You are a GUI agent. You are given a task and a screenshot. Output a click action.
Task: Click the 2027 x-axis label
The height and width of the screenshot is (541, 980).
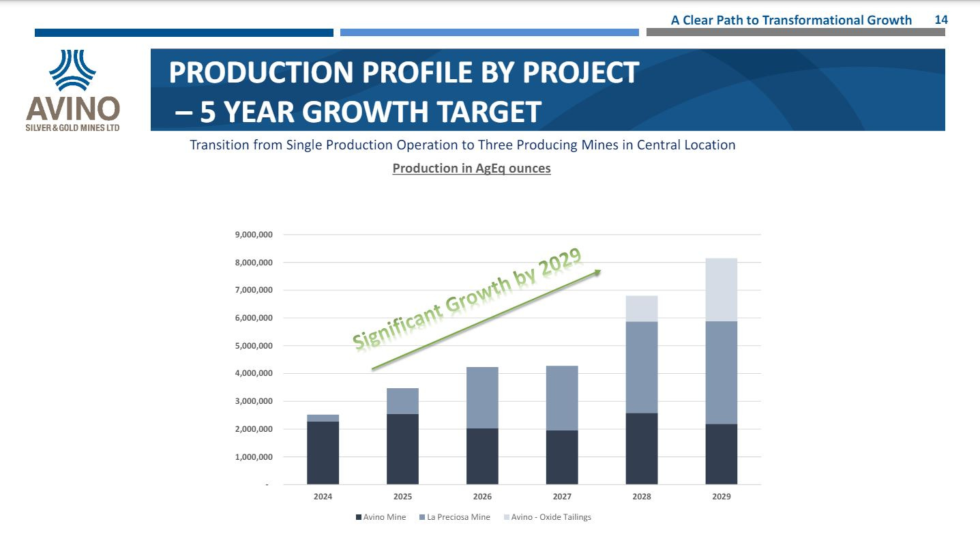point(562,497)
